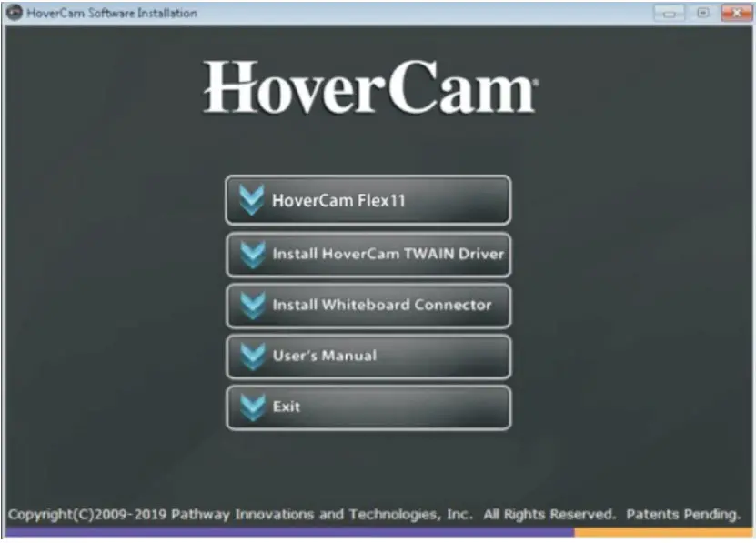Click chevron icon beside HoverCam Flex11
This screenshot has height=543, width=756.
coord(252,200)
